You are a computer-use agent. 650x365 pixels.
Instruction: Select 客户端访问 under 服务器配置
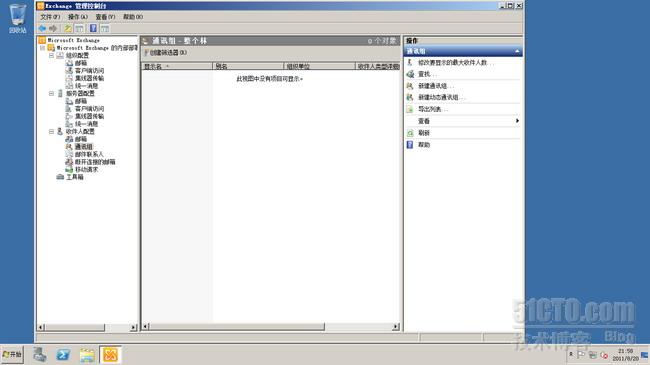point(90,109)
